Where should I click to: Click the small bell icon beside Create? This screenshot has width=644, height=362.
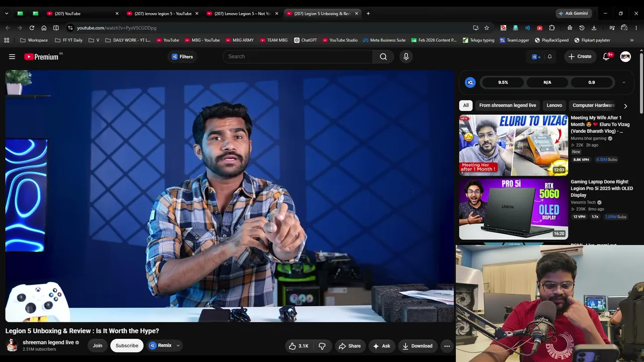click(x=549, y=57)
